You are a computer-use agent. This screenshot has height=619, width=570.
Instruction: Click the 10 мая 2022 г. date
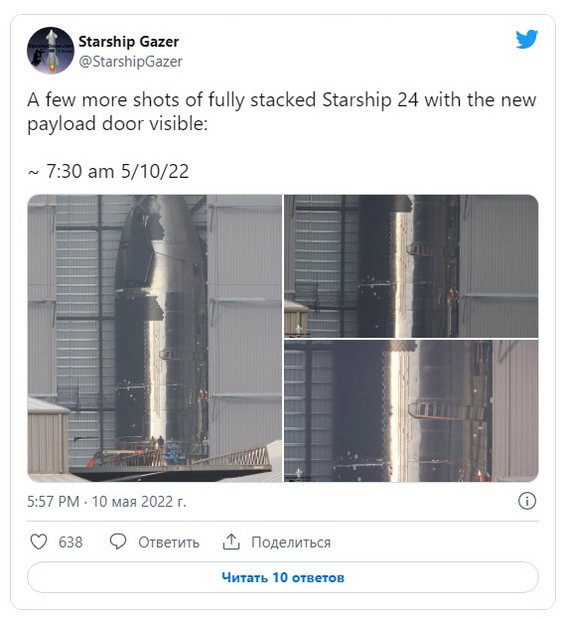[139, 501]
